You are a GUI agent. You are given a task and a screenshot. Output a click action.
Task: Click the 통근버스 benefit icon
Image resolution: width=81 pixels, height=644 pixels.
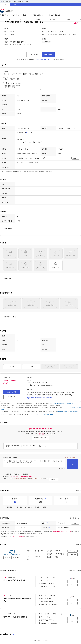click(x=10, y=253)
